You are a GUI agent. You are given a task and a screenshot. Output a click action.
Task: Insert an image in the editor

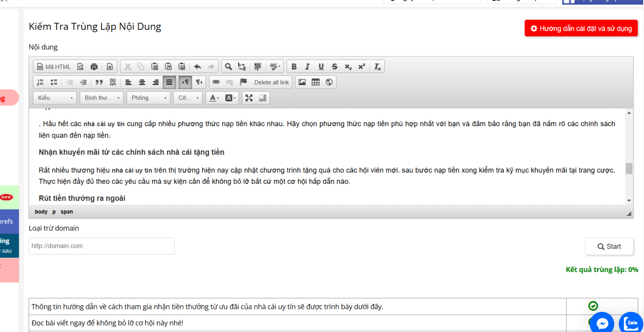click(x=302, y=82)
